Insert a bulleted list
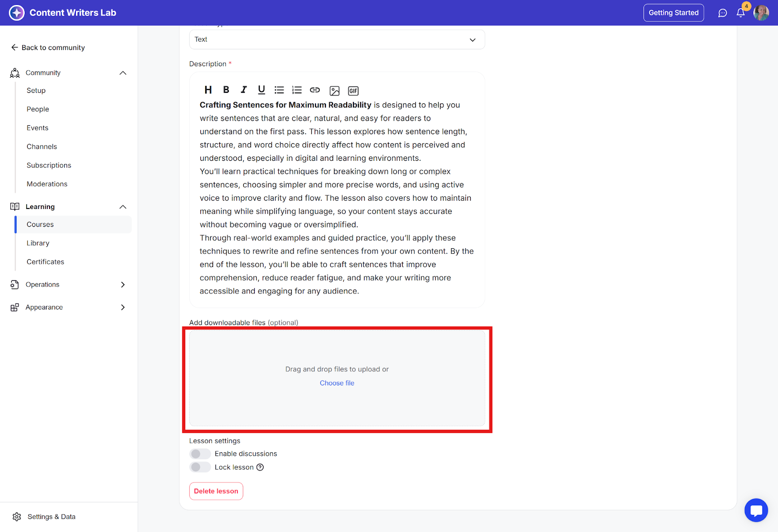Viewport: 778px width, 532px height. [x=279, y=90]
